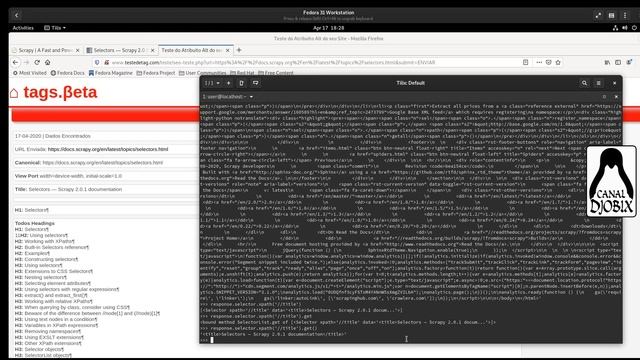Close Teste do Atributo Alt tab

point(228,50)
